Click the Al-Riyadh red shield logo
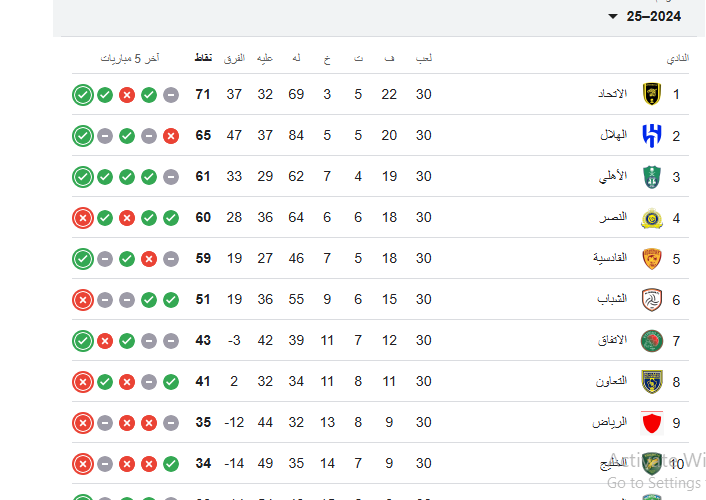The image size is (706, 500). [x=652, y=423]
